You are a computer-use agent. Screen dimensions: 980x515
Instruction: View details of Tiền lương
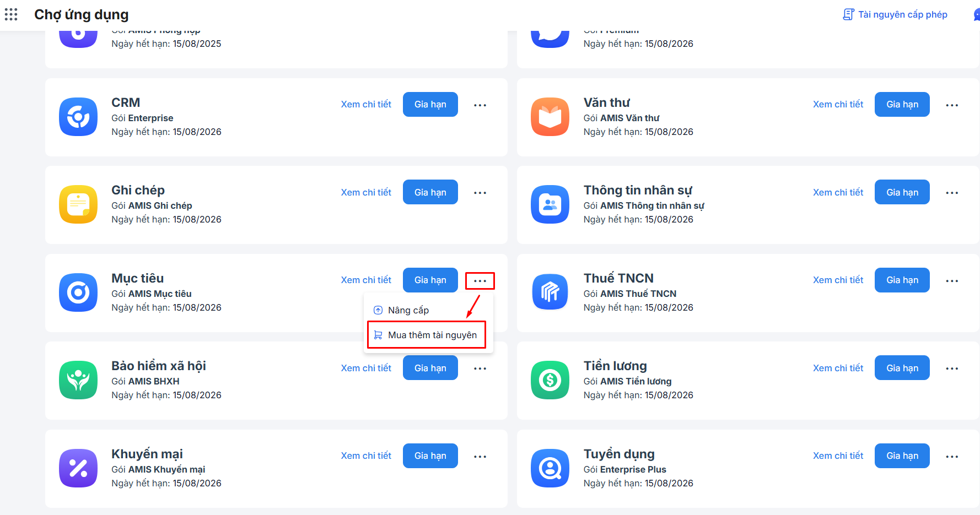point(838,368)
